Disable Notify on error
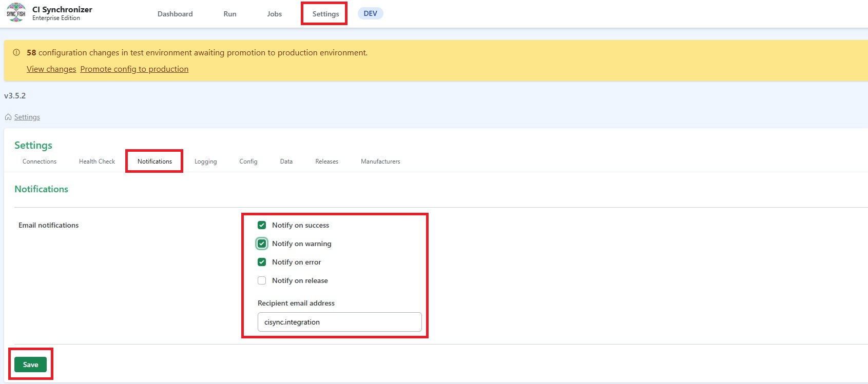This screenshot has width=868, height=384. pyautogui.click(x=262, y=262)
